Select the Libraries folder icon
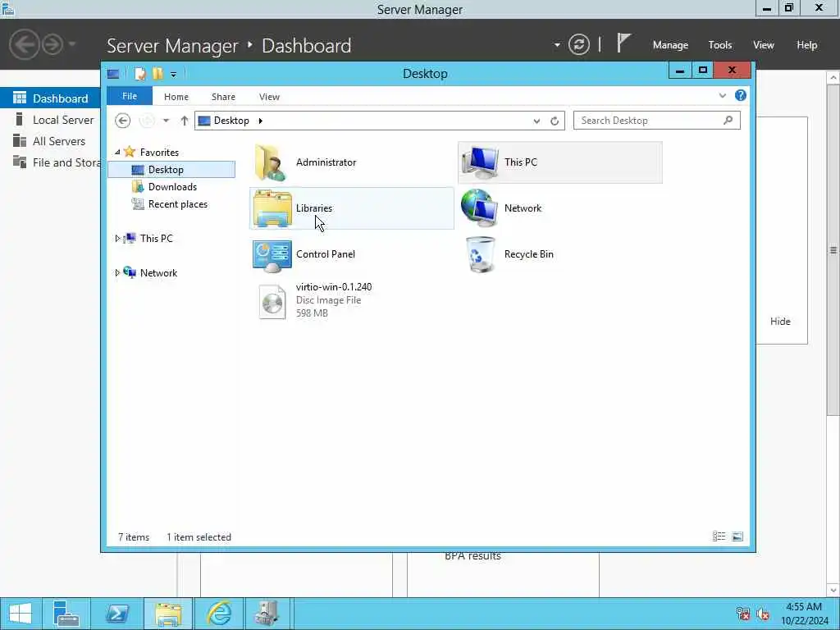This screenshot has height=630, width=840. click(272, 208)
